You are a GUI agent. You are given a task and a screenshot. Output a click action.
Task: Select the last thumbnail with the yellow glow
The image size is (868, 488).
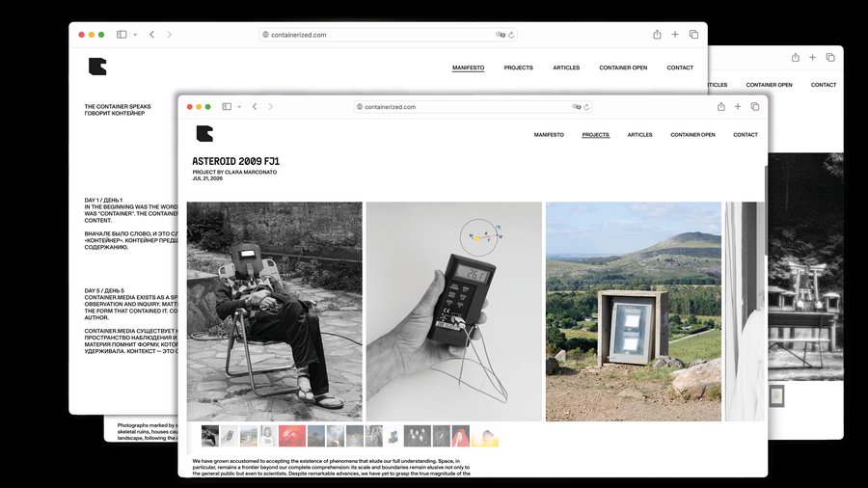click(x=485, y=436)
